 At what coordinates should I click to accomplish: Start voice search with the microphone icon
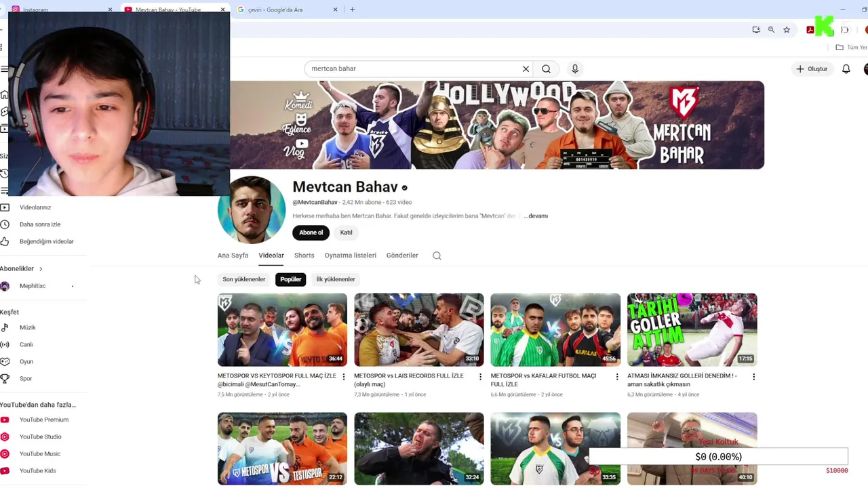575,68
